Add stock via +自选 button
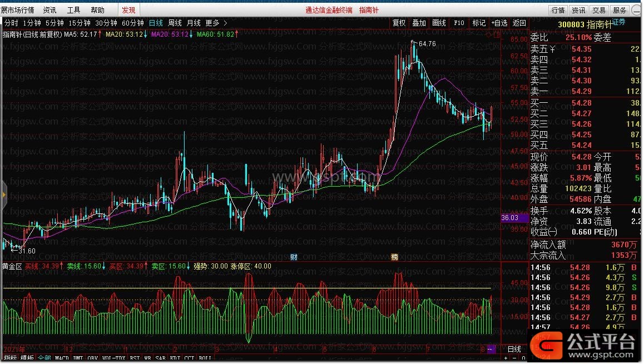 (499, 23)
